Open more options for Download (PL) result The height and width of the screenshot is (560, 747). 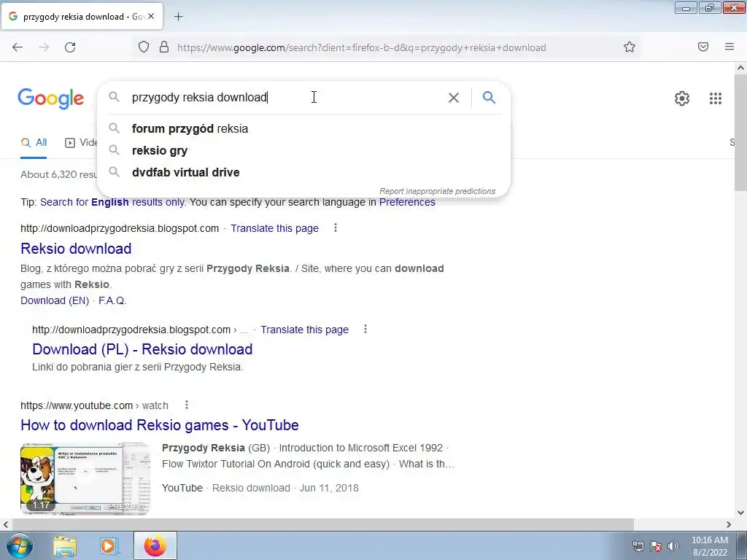click(x=365, y=330)
